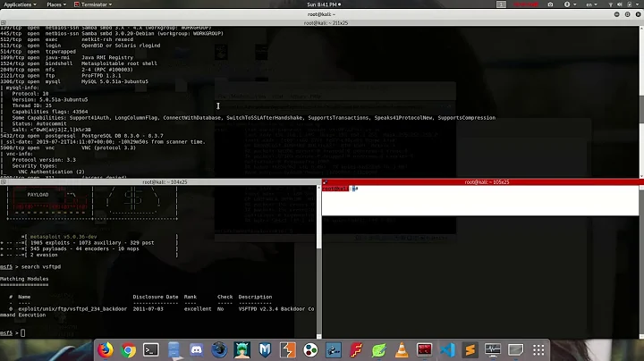Click 'Status: Autocommit' in mysql-info
644x361 pixels.
(39, 123)
